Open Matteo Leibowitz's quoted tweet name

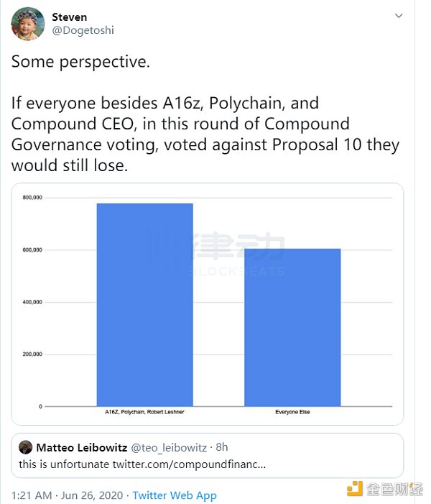click(x=82, y=447)
